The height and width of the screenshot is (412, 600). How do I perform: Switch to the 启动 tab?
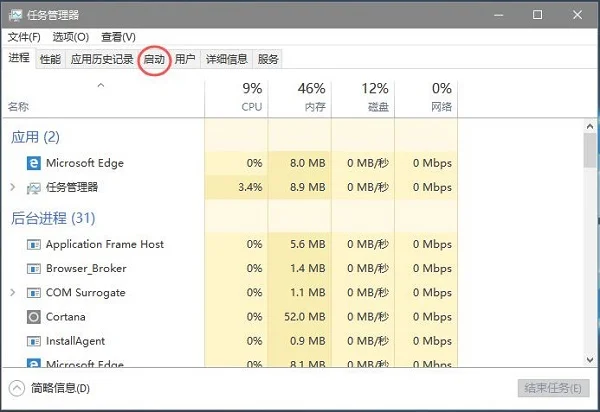(154, 59)
